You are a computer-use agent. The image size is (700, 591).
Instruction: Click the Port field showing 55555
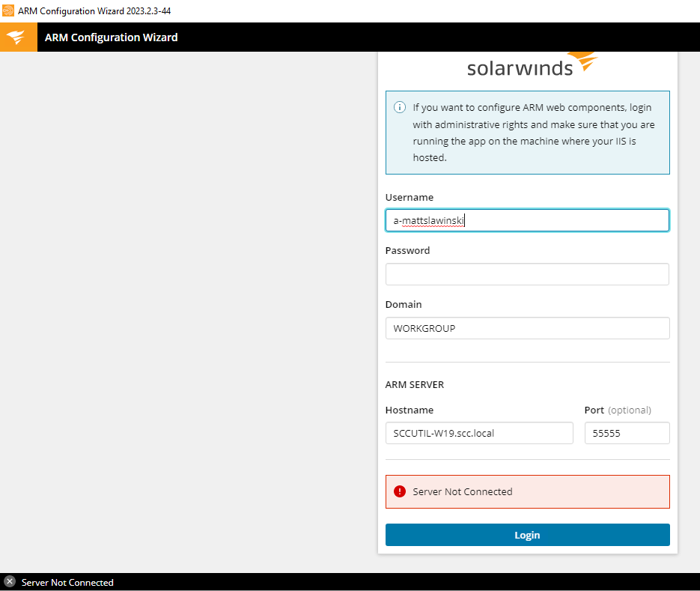coord(627,433)
